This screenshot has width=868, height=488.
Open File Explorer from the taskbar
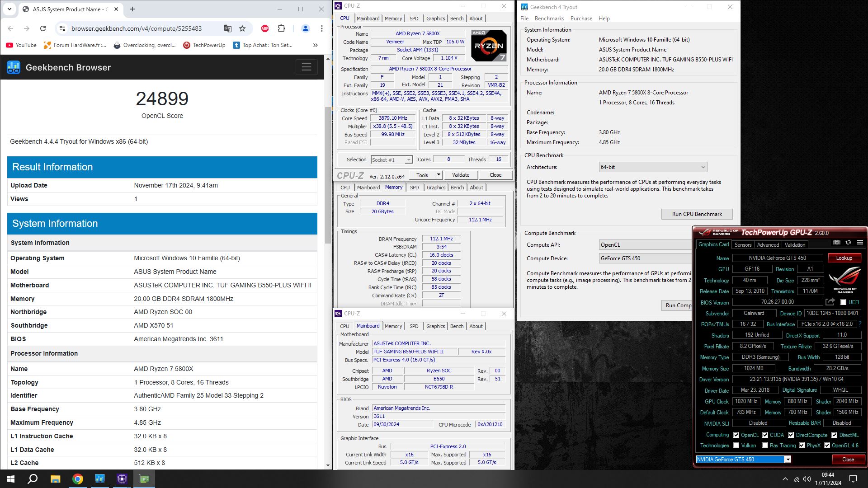point(55,479)
